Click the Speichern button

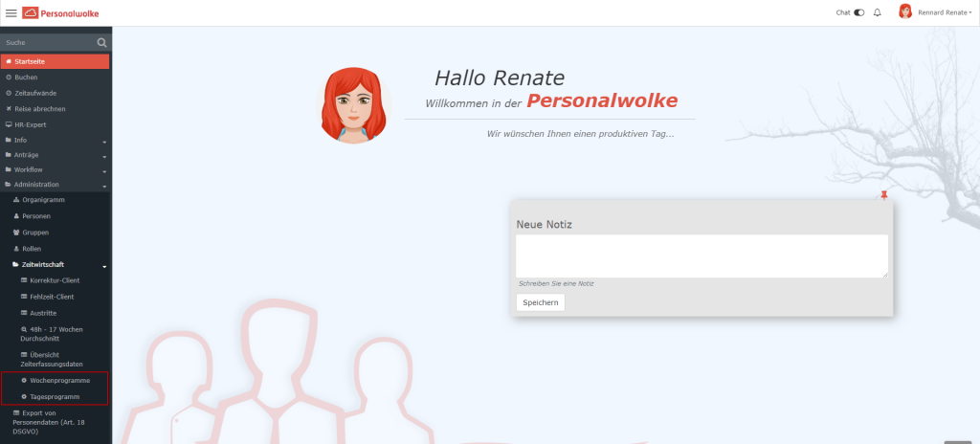541,302
